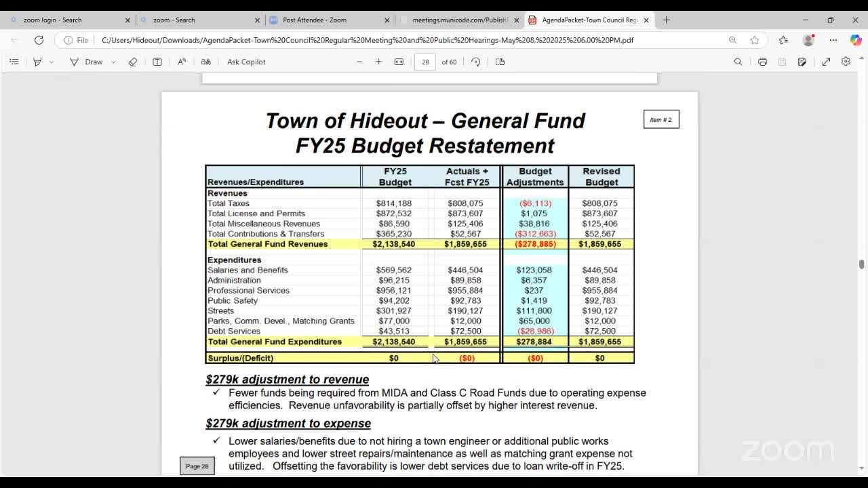Click '$279k adjustment to revenue' heading
This screenshot has width=868, height=488.
tap(287, 380)
